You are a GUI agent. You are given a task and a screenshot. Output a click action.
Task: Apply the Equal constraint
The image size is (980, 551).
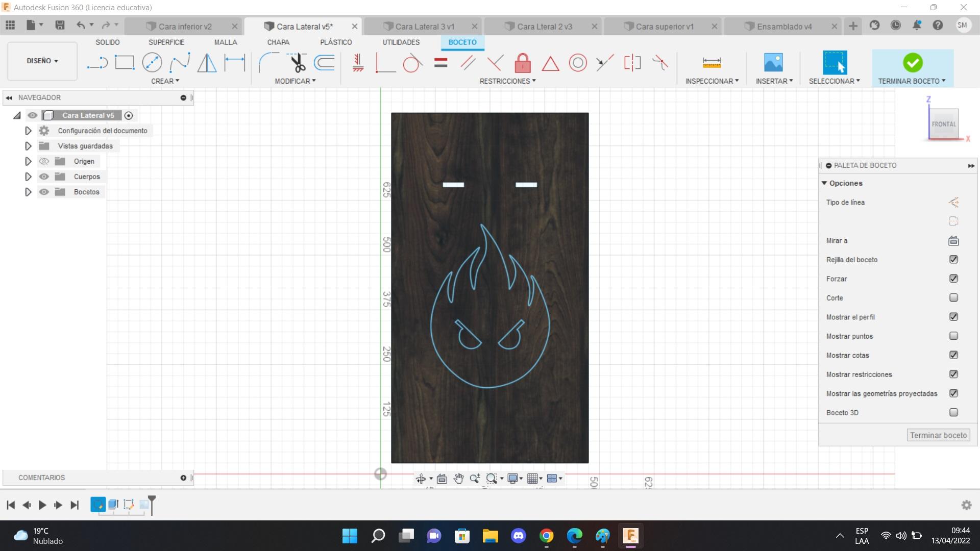(440, 62)
